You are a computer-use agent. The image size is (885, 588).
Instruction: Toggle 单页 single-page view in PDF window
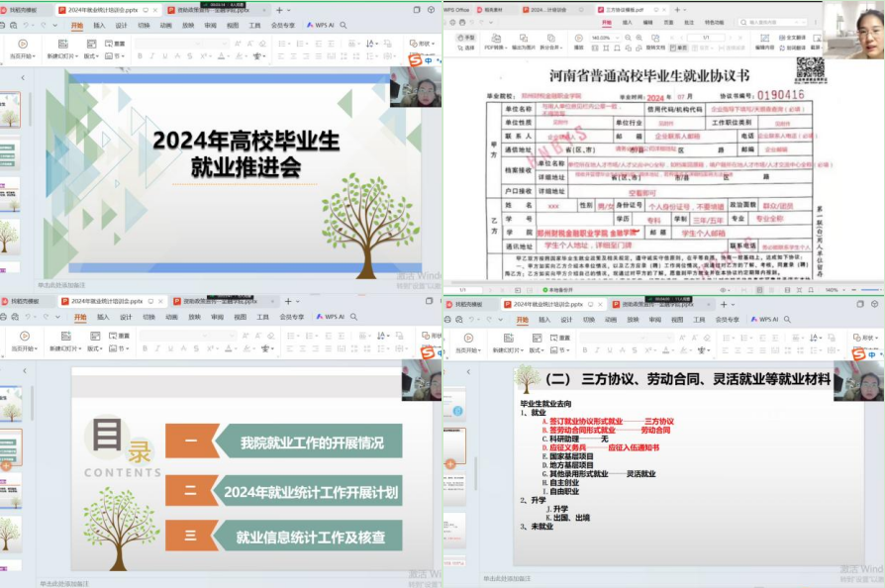click(678, 48)
